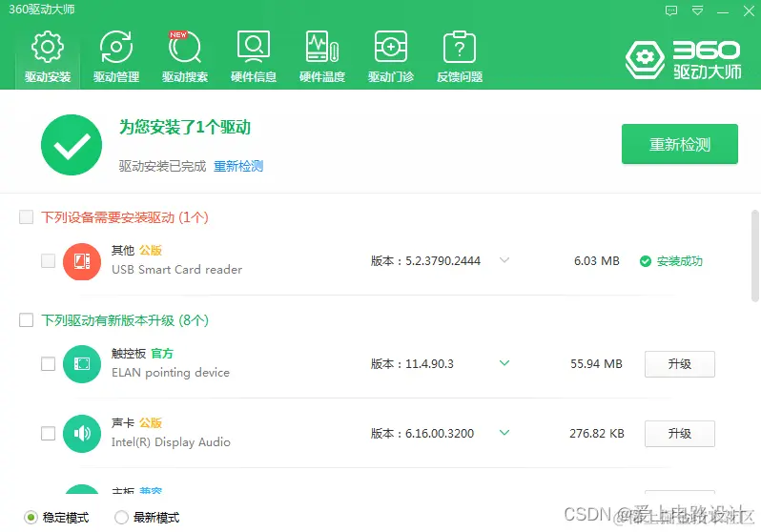Click 升级 for ELAN pointing device

tap(679, 364)
